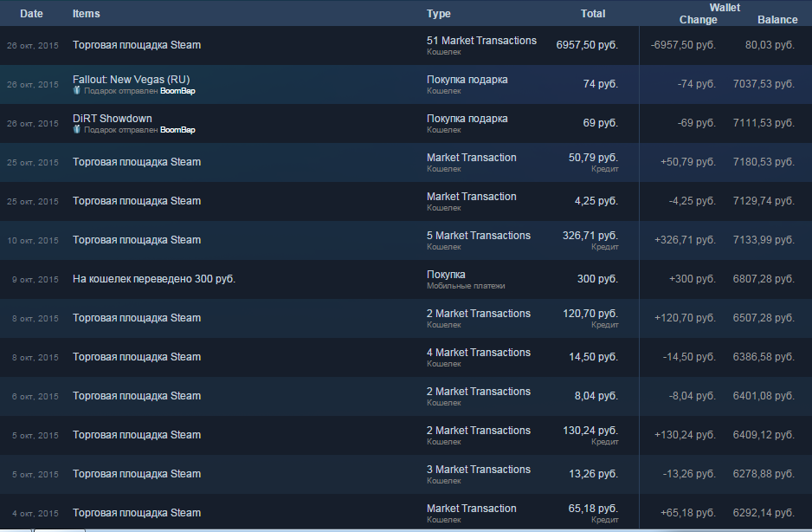Viewport: 812px width, 532px height.
Task: Click the Date column header
Action: click(31, 14)
